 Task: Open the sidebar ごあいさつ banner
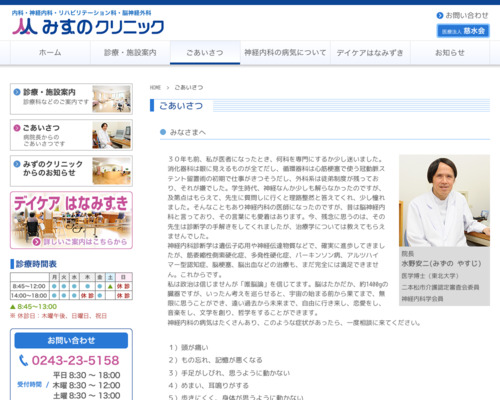(x=71, y=135)
